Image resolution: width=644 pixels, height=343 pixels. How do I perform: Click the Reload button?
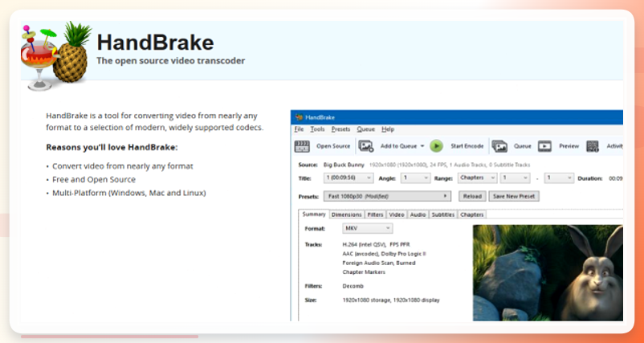click(x=472, y=196)
